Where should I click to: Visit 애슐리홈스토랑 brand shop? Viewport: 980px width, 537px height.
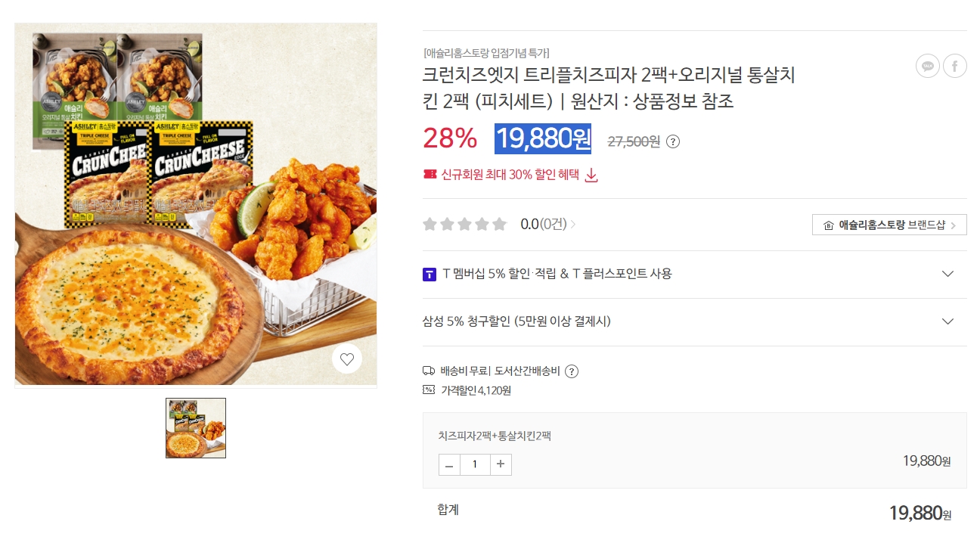tap(889, 225)
